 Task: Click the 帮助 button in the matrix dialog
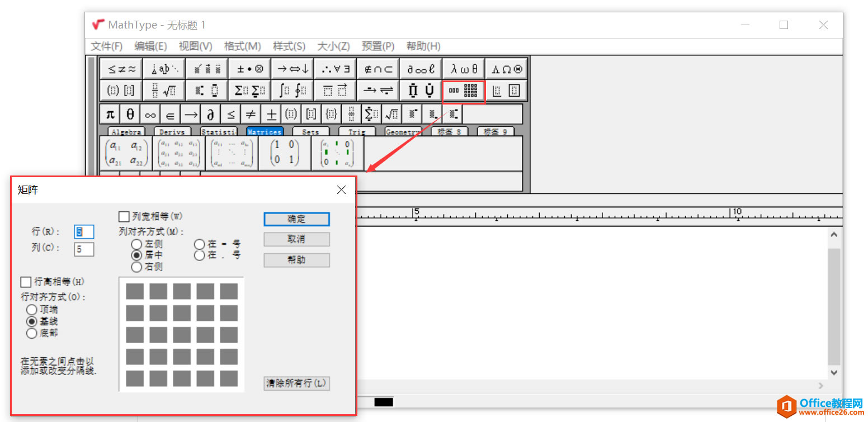[296, 260]
